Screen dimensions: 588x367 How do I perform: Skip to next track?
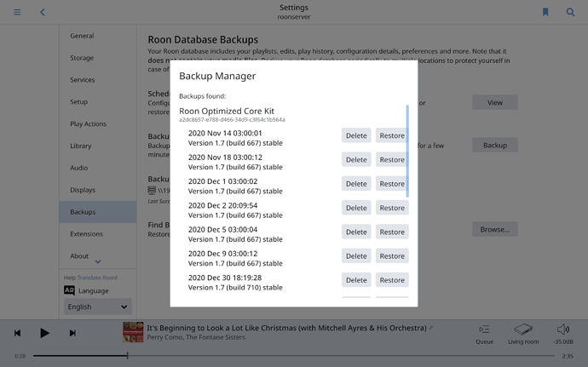click(x=72, y=333)
